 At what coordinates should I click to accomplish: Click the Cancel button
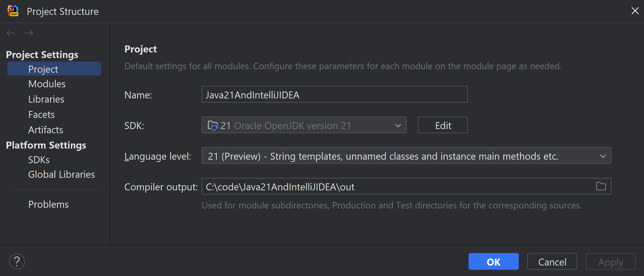pos(552,262)
